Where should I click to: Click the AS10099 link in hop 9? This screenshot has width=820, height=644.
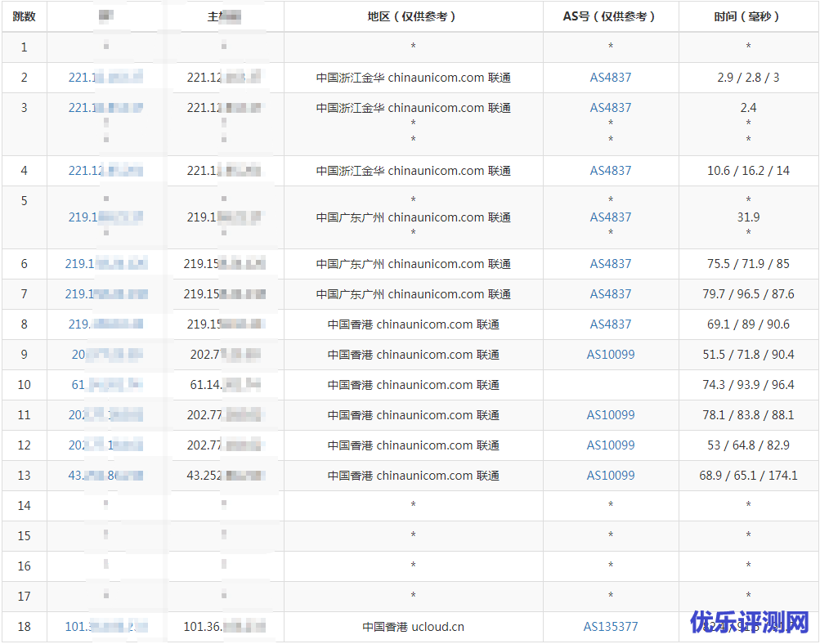tap(611, 355)
